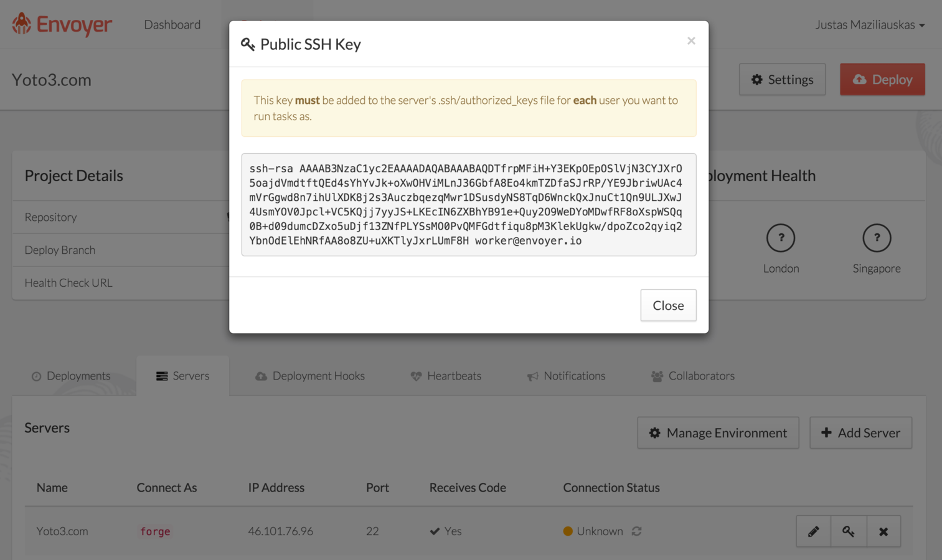This screenshot has width=942, height=560.
Task: Open the Heartbeats tab
Action: [x=446, y=376]
